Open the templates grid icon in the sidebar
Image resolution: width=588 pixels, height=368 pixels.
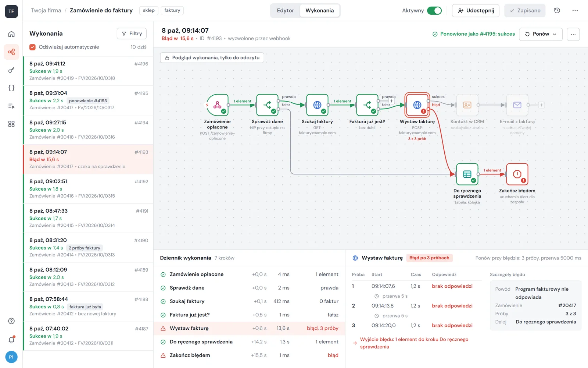tap(11, 124)
